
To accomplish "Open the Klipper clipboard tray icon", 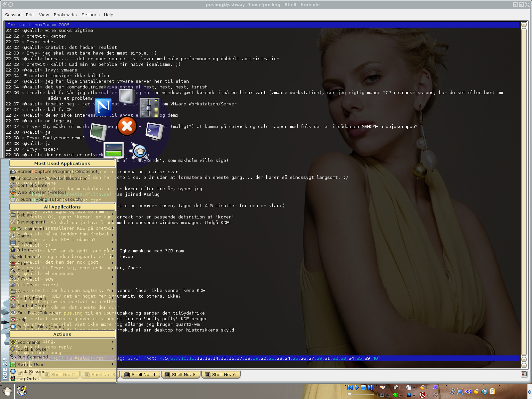I will pos(492,391).
